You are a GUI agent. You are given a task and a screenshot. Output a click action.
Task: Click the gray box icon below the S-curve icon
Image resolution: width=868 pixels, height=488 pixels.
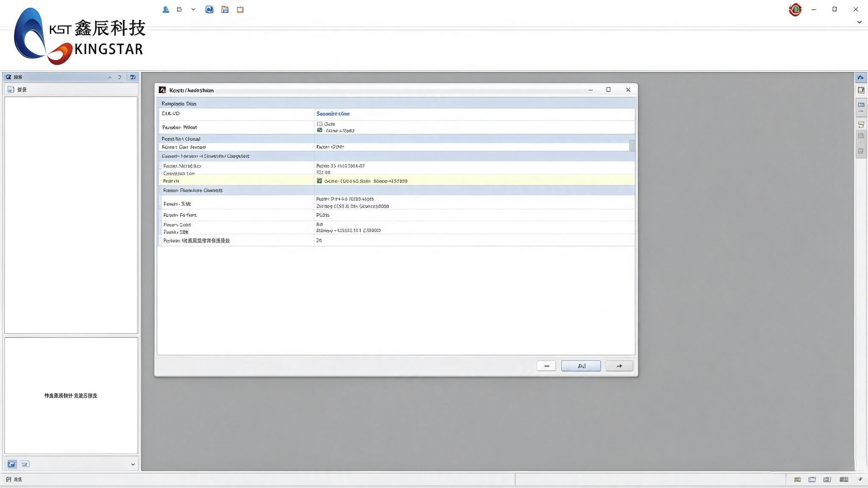tap(861, 136)
